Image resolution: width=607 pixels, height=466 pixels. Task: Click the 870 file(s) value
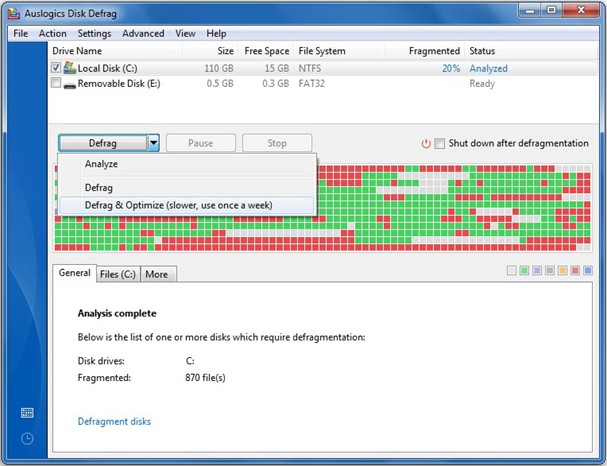coord(205,378)
